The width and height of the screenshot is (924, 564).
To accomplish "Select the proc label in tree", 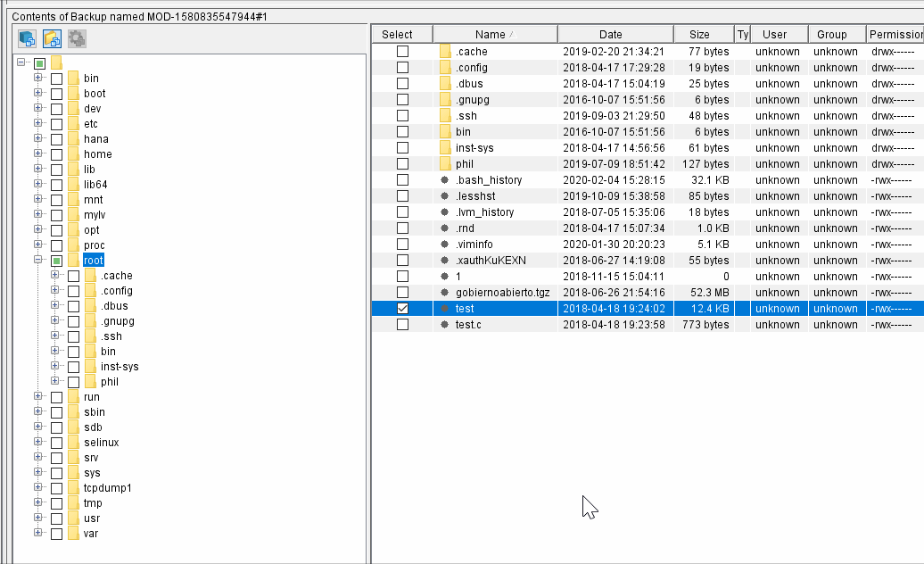I will (95, 245).
